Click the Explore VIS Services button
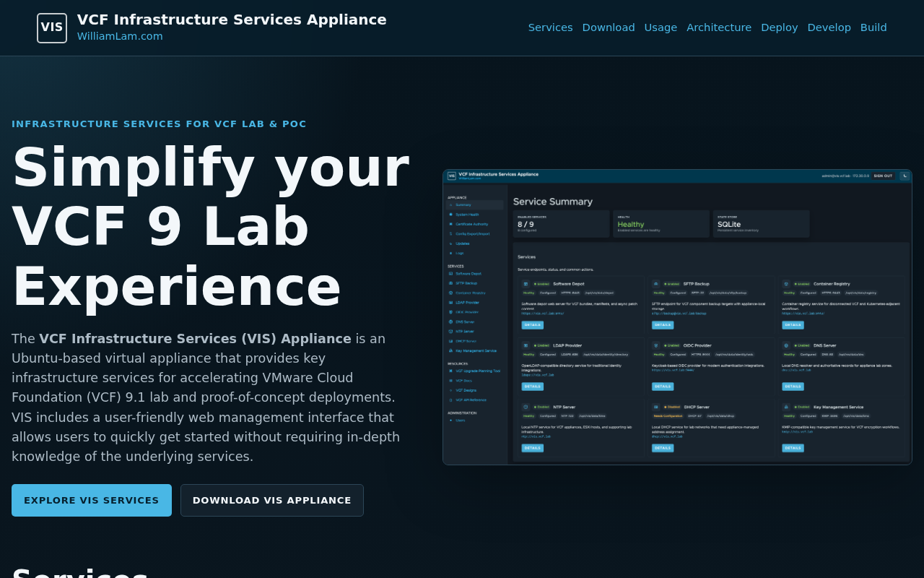The image size is (924, 578). [92, 500]
